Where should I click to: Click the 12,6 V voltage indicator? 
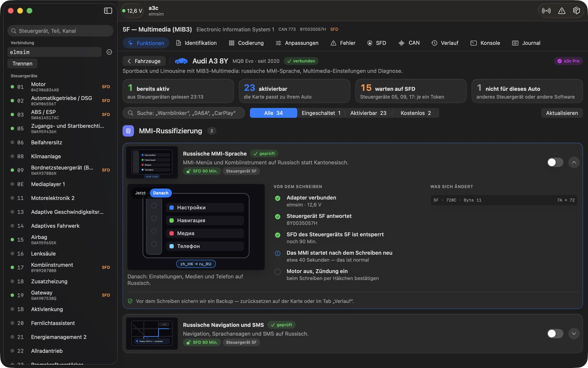pyautogui.click(x=132, y=11)
